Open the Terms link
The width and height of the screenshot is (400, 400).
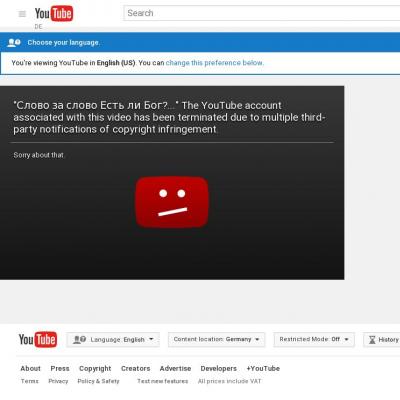click(30, 381)
